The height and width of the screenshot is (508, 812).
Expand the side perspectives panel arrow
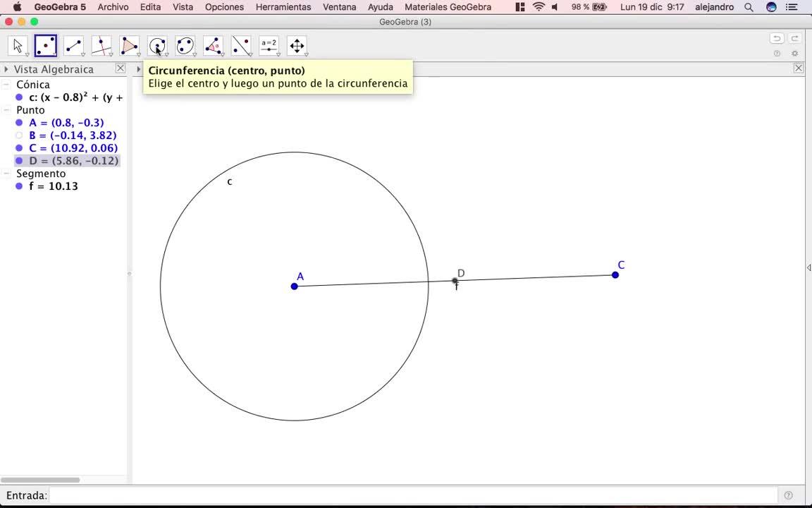808,267
